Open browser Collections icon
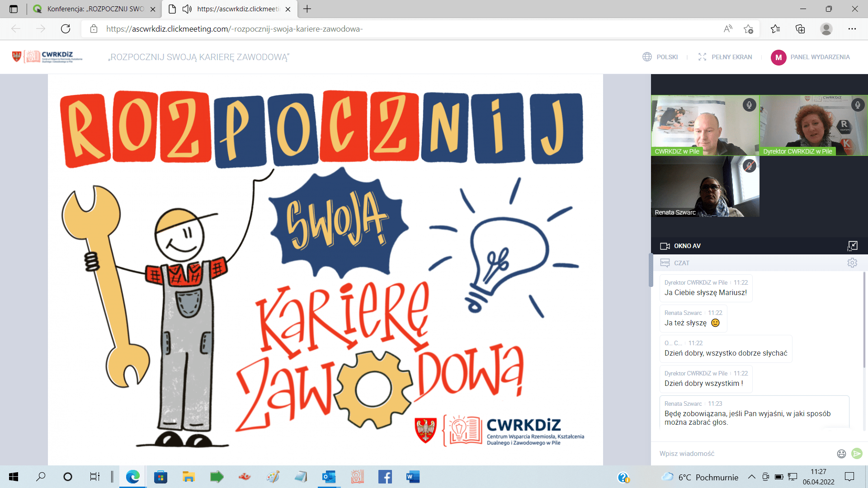The height and width of the screenshot is (488, 868). point(800,29)
